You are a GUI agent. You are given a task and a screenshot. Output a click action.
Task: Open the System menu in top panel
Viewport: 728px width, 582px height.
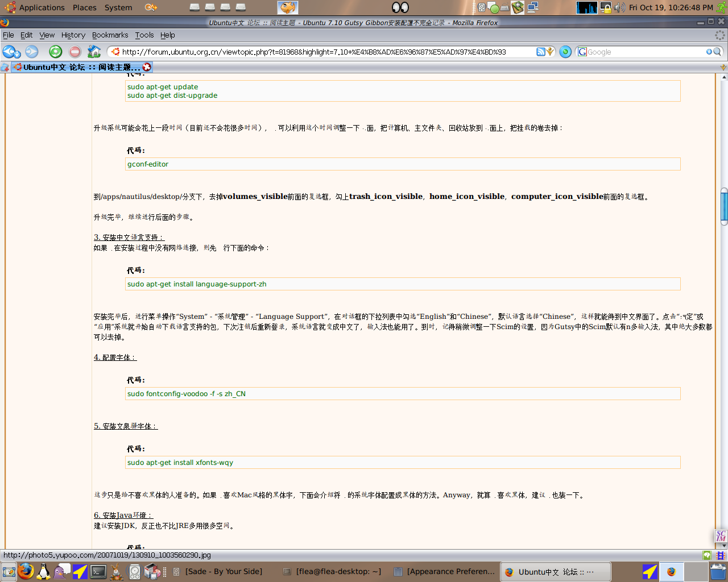point(118,7)
